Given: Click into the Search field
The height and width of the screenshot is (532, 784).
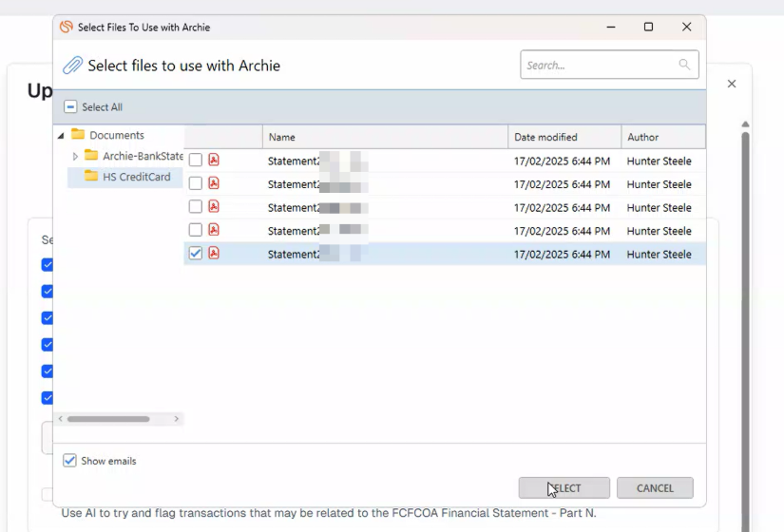Looking at the screenshot, I should click(609, 65).
